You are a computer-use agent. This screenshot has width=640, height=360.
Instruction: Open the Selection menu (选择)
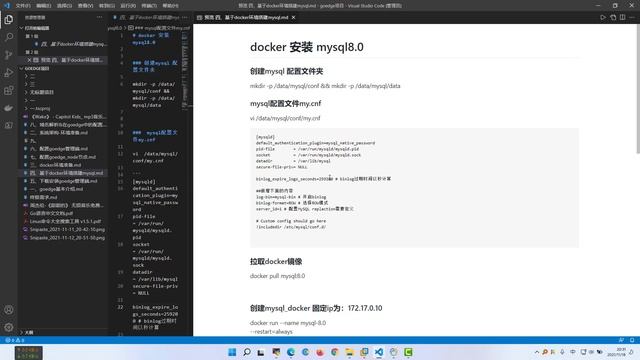pos(64,6)
